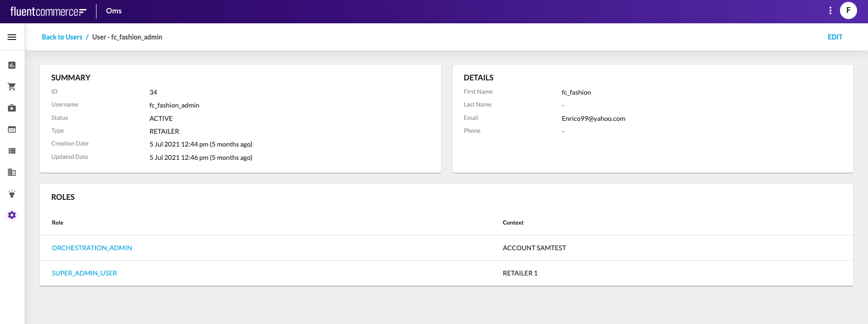868x324 pixels.
Task: Click the building icon in sidebar
Action: pyautogui.click(x=12, y=172)
